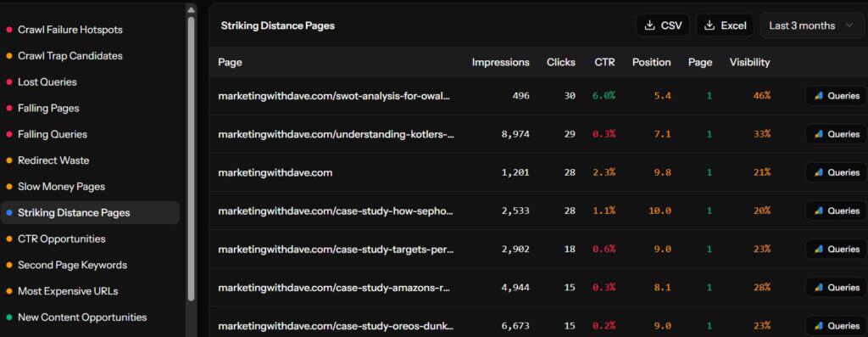Open Second Page Keywords report
Viewport: 868px width, 337px height.
tap(72, 265)
